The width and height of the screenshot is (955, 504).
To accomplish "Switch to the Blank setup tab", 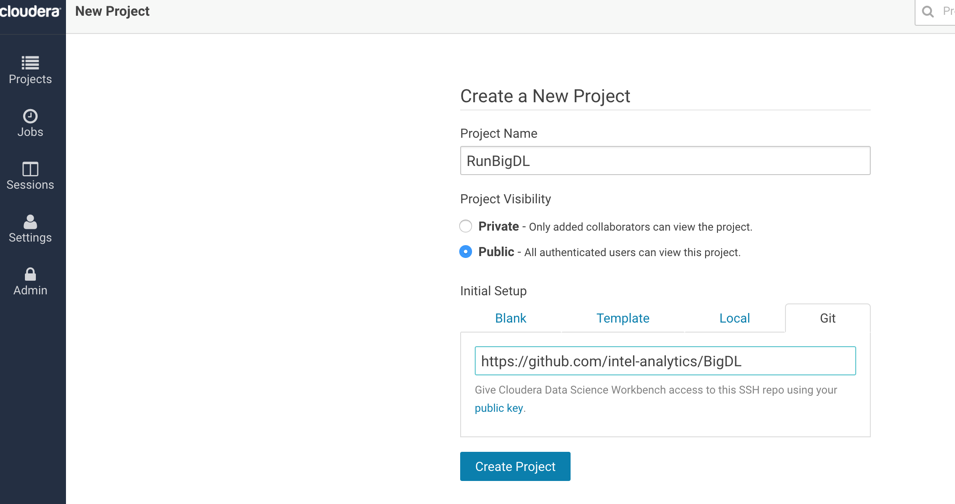I will point(510,318).
